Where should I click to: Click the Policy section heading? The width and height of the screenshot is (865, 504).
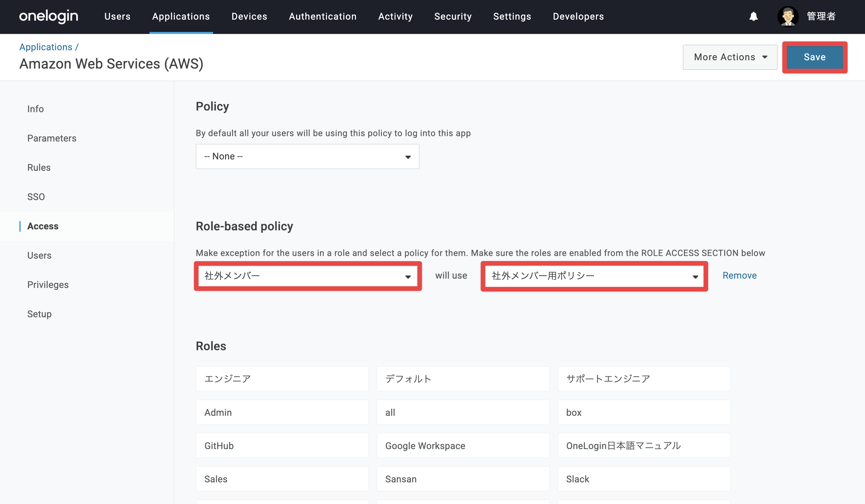pos(212,106)
